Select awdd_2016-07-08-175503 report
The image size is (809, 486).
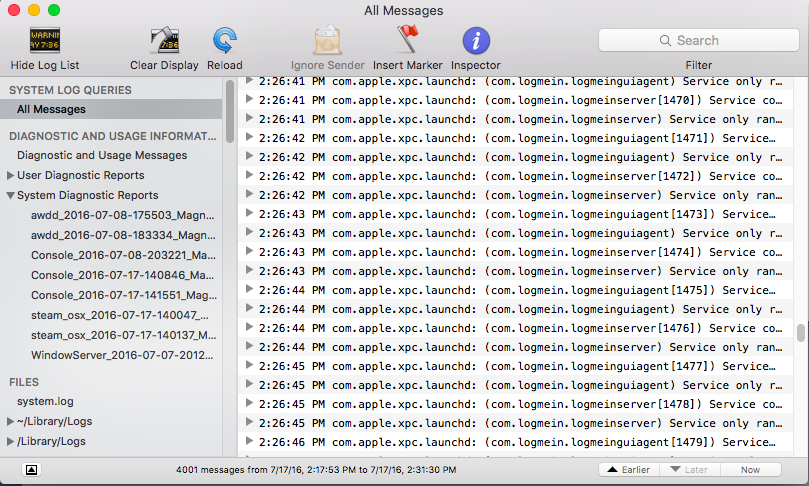click(x=122, y=215)
